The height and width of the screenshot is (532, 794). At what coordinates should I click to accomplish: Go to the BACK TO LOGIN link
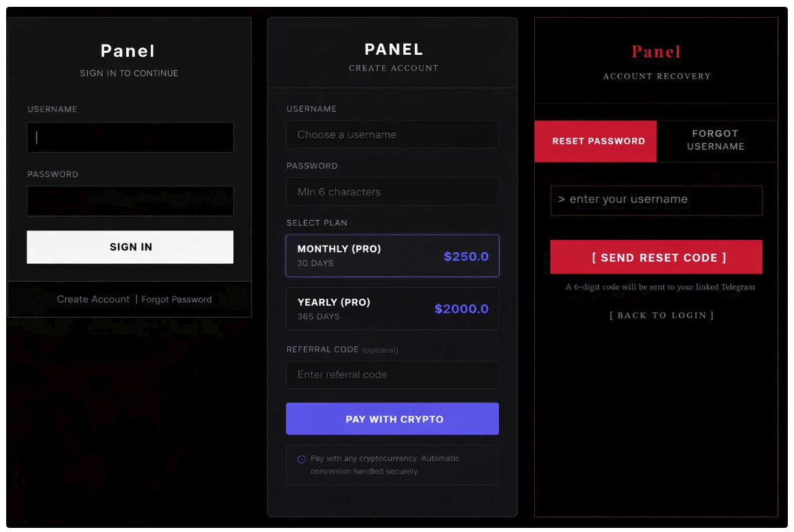(x=662, y=315)
